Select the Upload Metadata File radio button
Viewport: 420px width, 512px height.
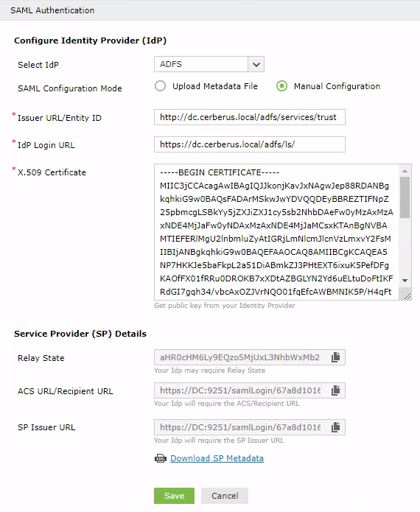[160, 86]
